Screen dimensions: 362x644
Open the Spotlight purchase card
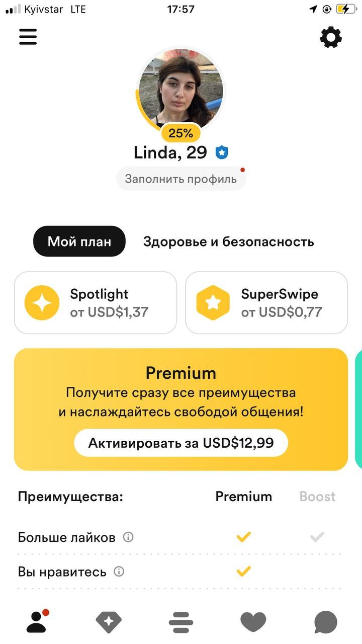point(96,303)
